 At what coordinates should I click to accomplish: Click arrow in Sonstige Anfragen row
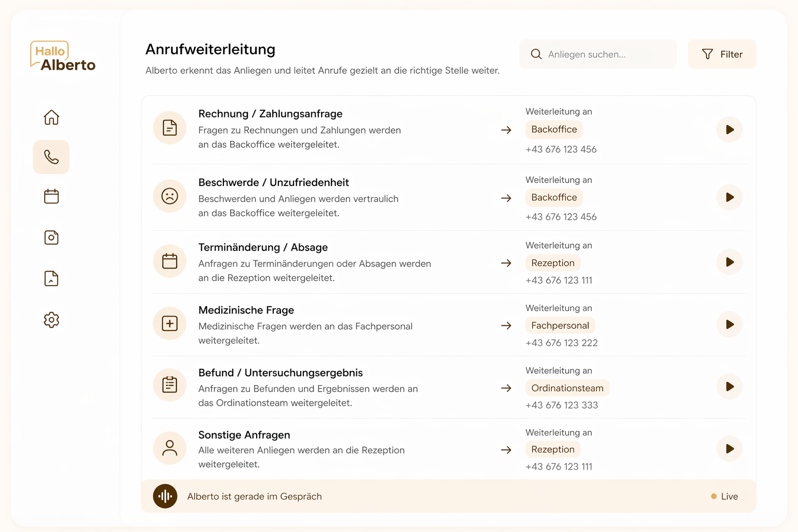coord(506,450)
